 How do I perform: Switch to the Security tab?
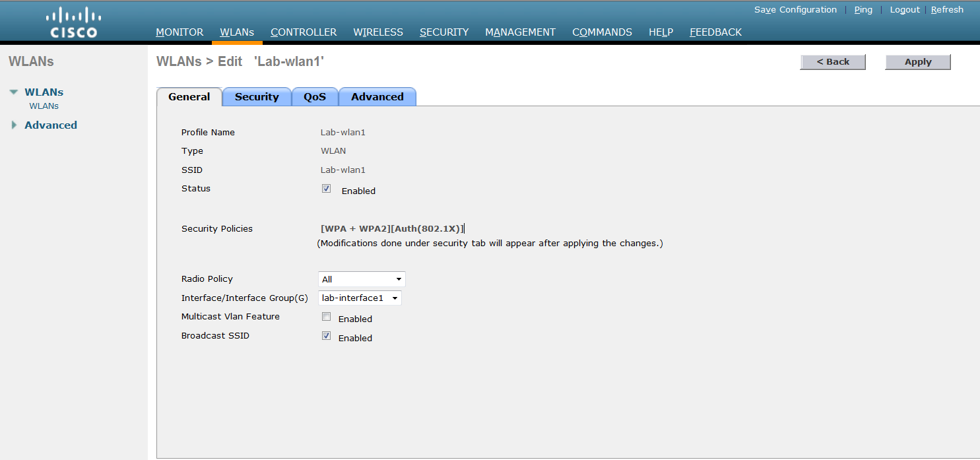tap(257, 96)
